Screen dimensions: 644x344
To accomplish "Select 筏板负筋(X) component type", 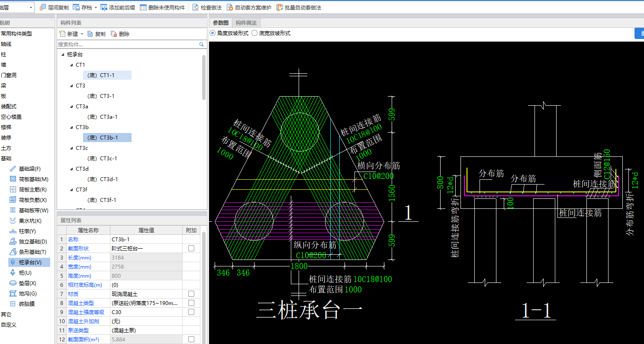I will [x=28, y=200].
